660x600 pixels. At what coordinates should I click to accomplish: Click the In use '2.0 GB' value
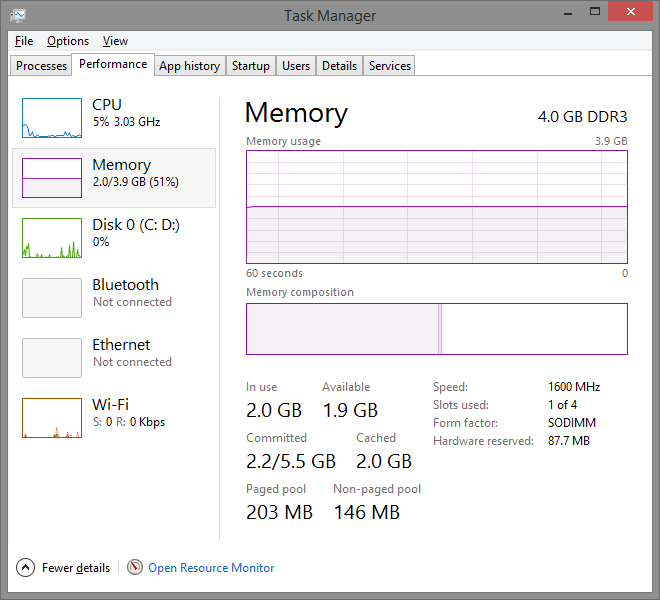point(274,410)
